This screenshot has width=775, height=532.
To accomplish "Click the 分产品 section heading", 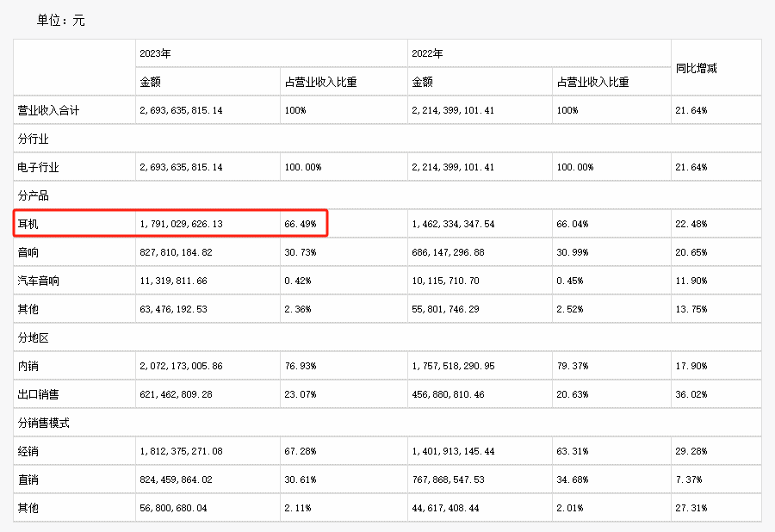I will 34,195.
